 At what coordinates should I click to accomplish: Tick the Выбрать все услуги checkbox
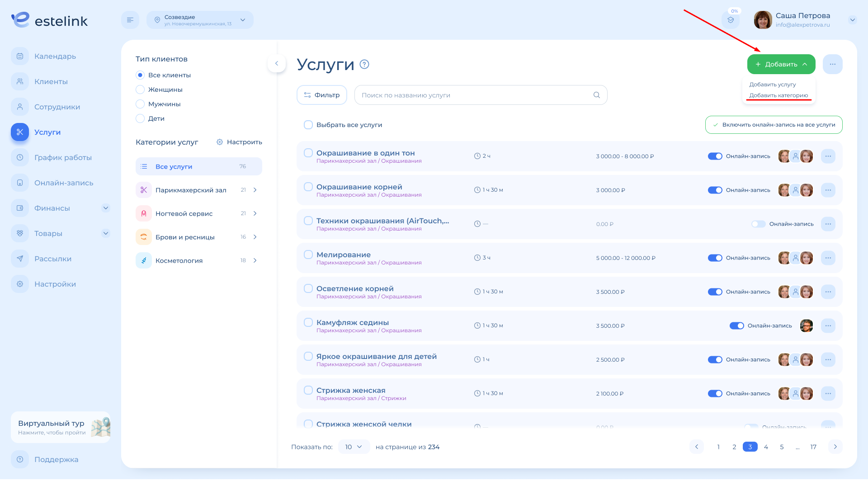tap(308, 125)
